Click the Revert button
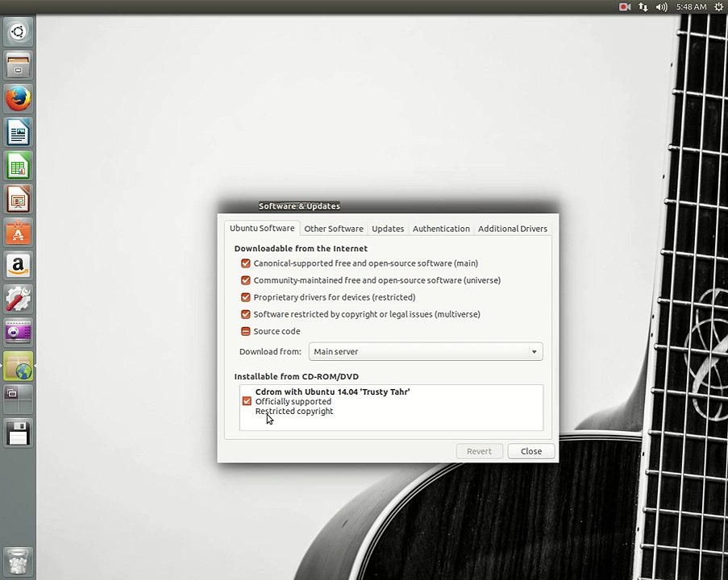Viewport: 728px width, 580px height. (479, 451)
